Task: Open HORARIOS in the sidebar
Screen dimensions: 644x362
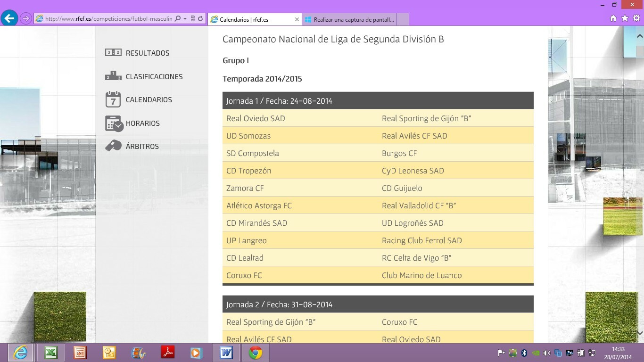Action: [x=143, y=123]
